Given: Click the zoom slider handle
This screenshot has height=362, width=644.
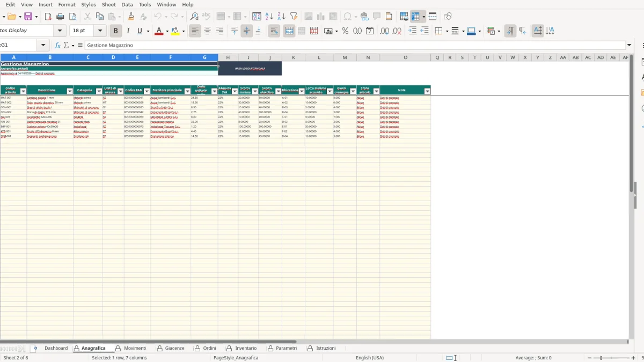Looking at the screenshot, I should pos(601,358).
